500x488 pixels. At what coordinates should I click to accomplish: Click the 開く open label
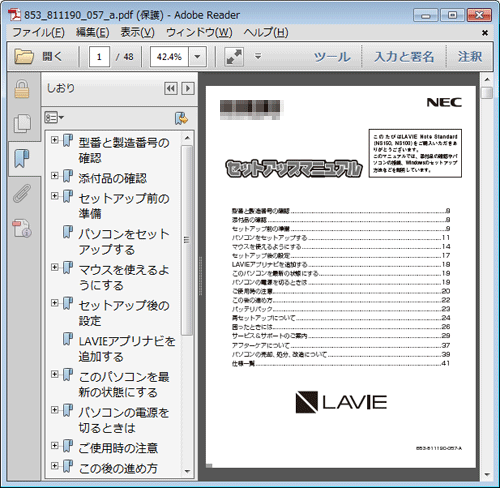point(52,56)
